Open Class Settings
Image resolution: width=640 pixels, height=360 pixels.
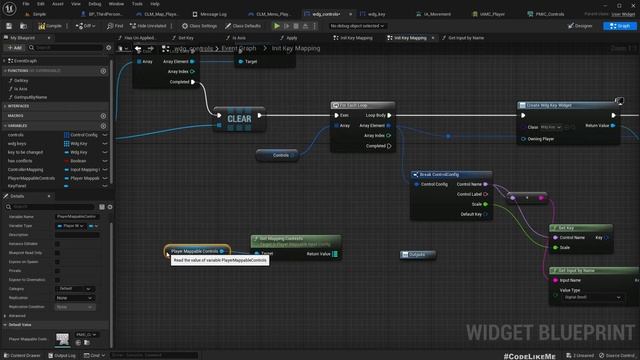199,26
